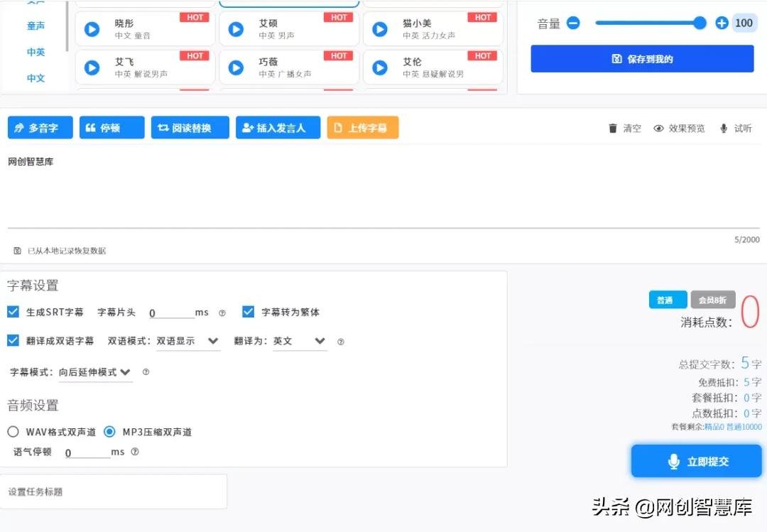
Task: Enable the 生成SRT字幕 checkbox
Action: point(13,311)
